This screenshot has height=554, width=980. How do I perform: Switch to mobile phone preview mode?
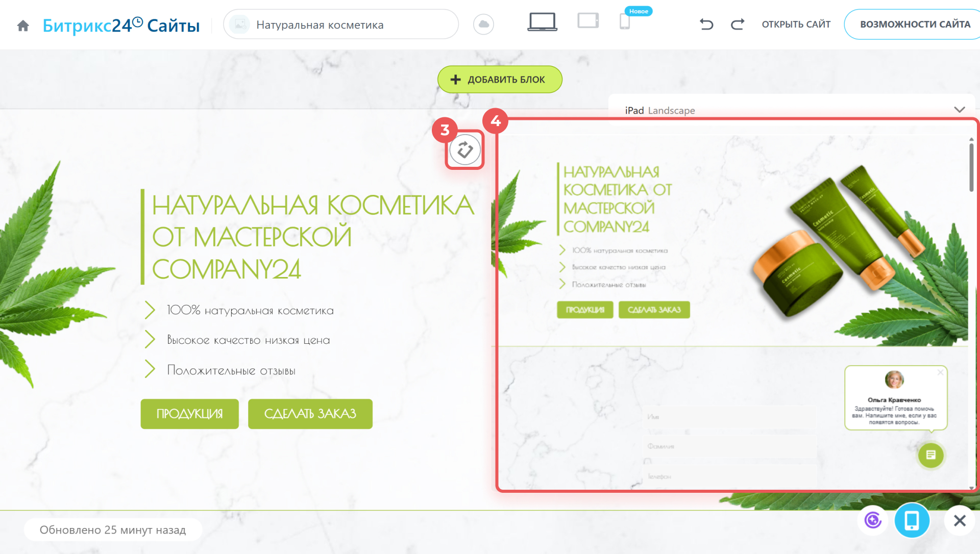pyautogui.click(x=625, y=21)
